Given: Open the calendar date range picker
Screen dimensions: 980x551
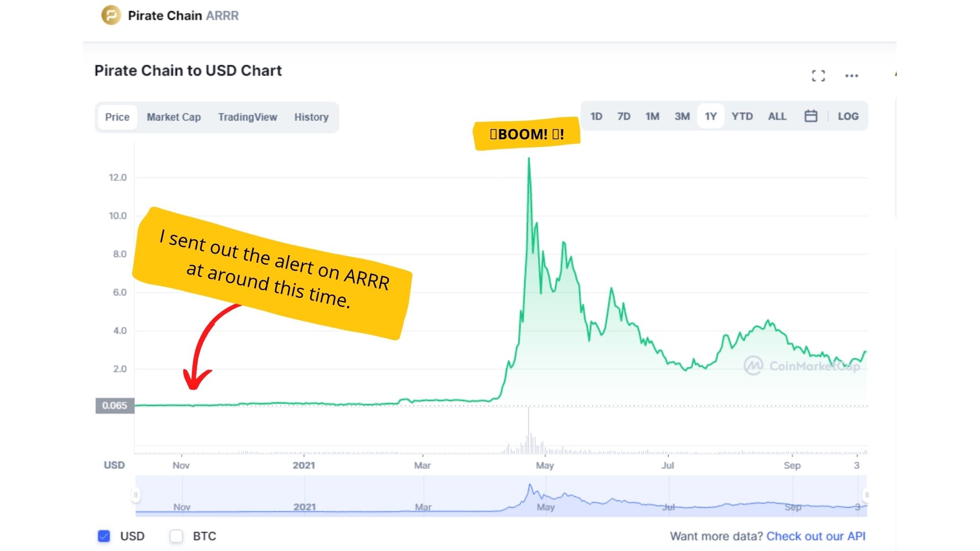Looking at the screenshot, I should (811, 116).
